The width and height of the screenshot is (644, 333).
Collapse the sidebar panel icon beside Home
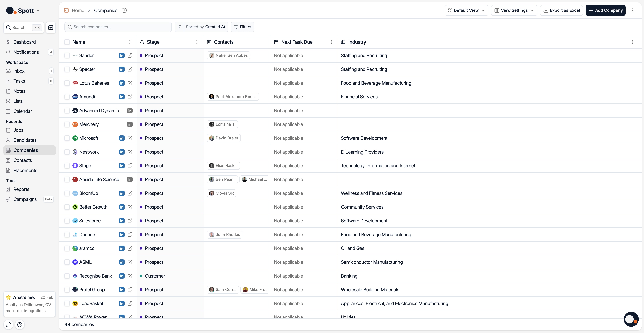[66, 11]
